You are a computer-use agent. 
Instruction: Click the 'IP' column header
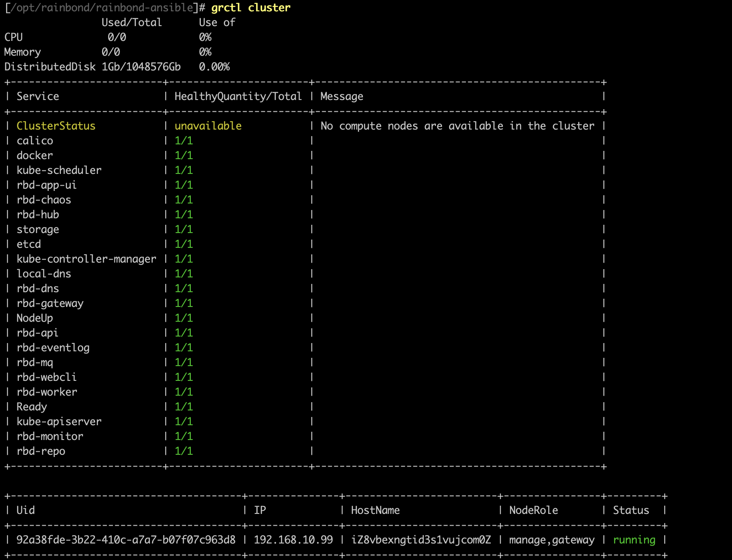point(260,510)
